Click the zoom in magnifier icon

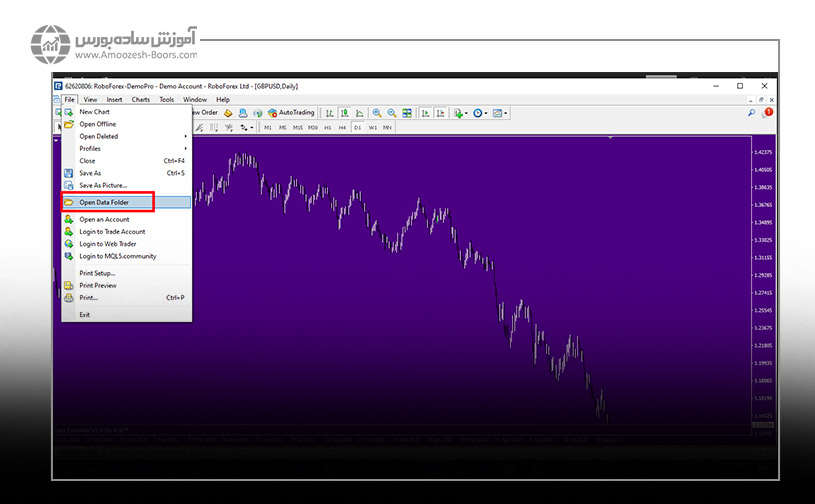coord(377,113)
